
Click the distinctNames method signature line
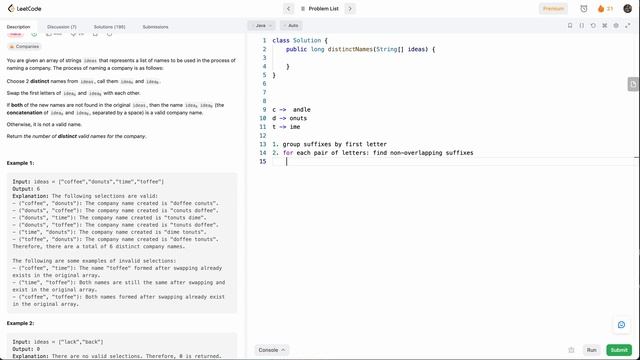pos(360,49)
